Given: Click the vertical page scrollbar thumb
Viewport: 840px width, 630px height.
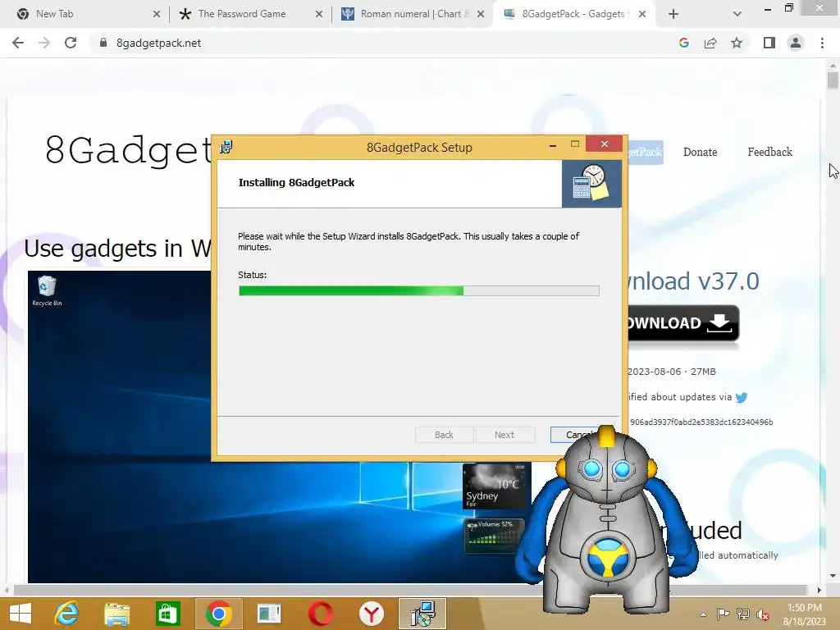Looking at the screenshot, I should point(833,80).
